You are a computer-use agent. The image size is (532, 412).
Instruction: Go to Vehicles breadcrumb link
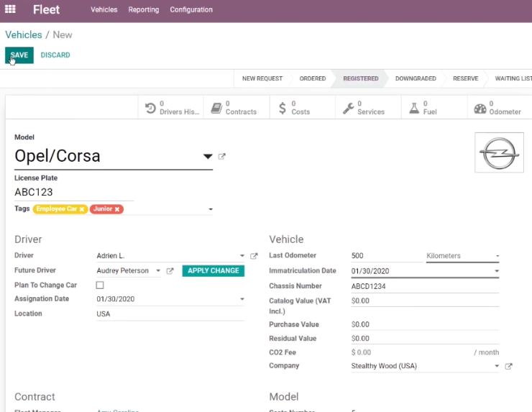[24, 35]
